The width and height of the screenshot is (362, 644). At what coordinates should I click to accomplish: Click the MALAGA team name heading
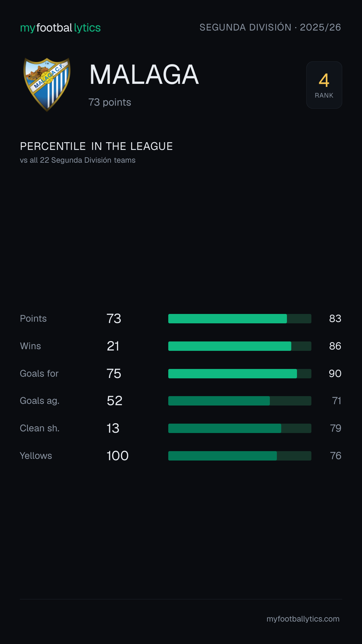144,74
